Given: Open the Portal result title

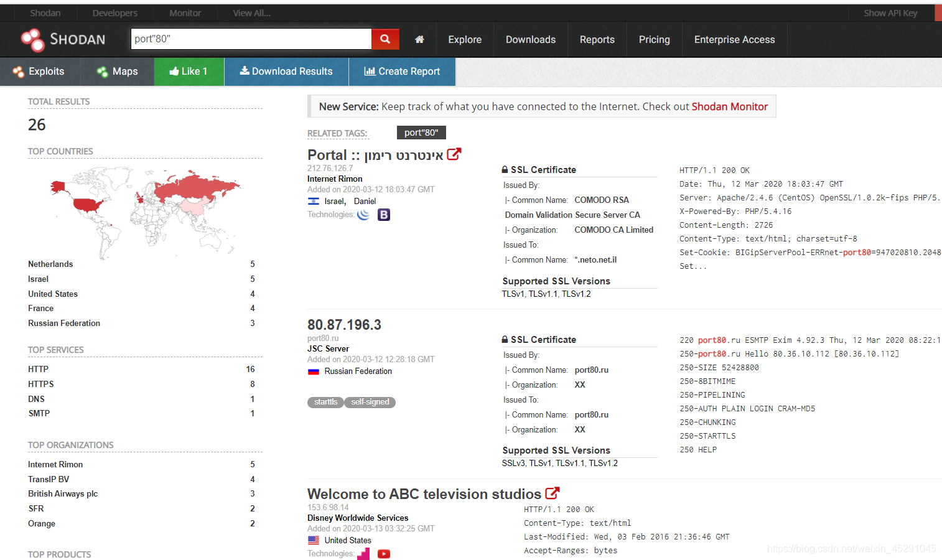Looking at the screenshot, I should click(375, 155).
